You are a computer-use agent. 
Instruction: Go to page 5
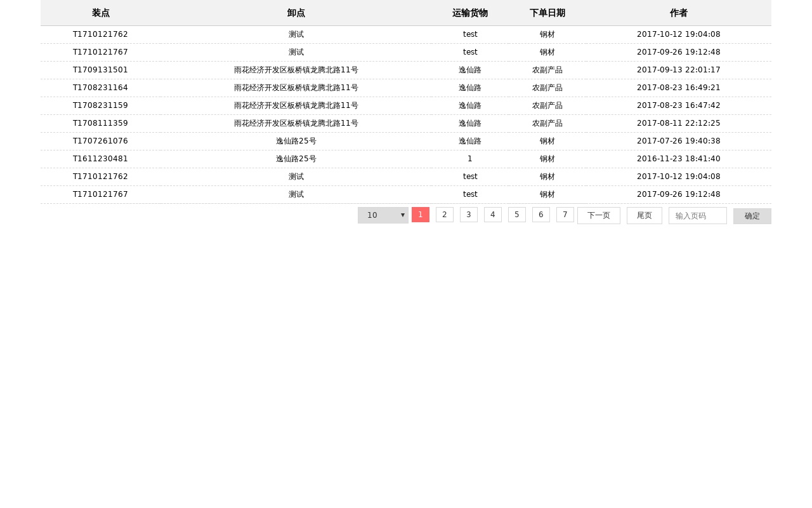pyautogui.click(x=517, y=215)
